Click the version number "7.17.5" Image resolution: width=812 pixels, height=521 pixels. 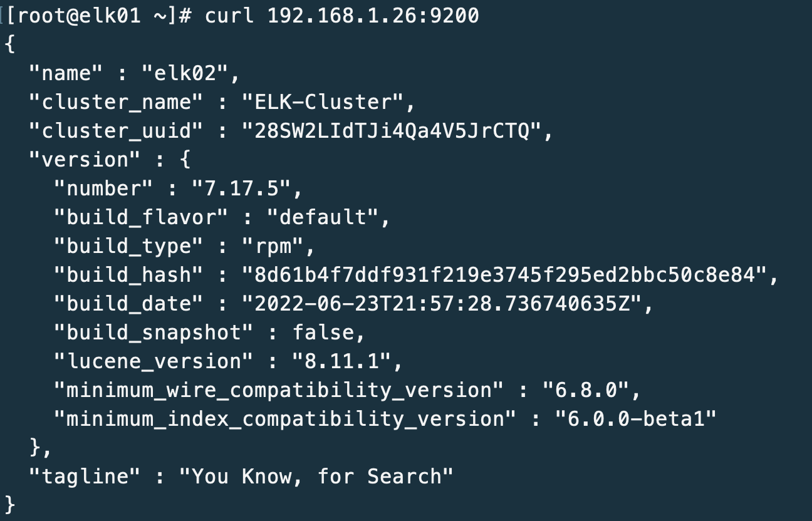(x=241, y=188)
